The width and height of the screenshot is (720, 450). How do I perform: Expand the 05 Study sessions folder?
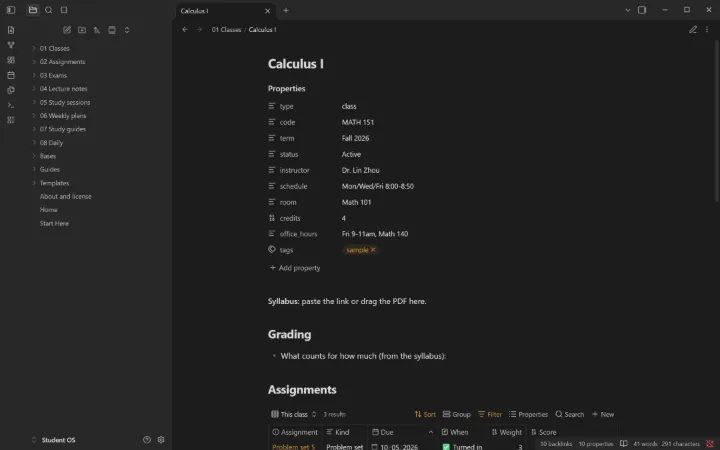[34, 102]
